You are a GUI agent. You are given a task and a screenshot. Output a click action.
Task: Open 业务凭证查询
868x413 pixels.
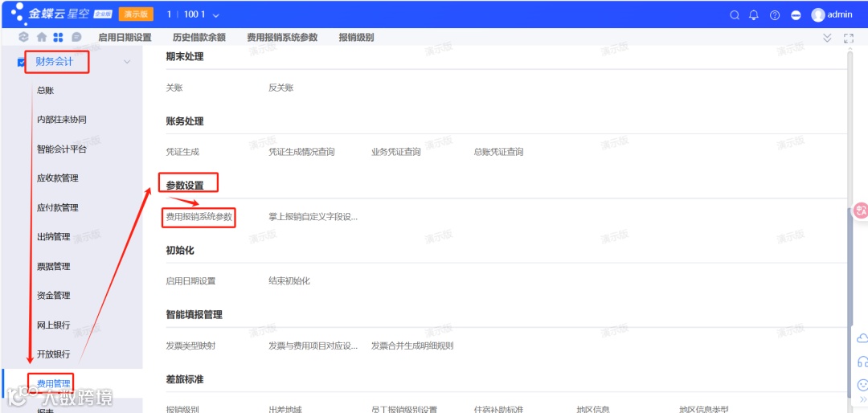coord(395,152)
